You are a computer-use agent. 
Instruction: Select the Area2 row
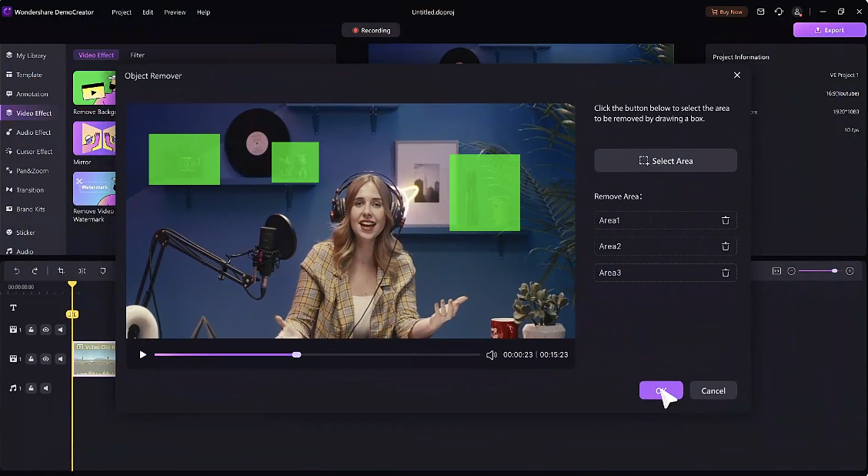(666, 246)
